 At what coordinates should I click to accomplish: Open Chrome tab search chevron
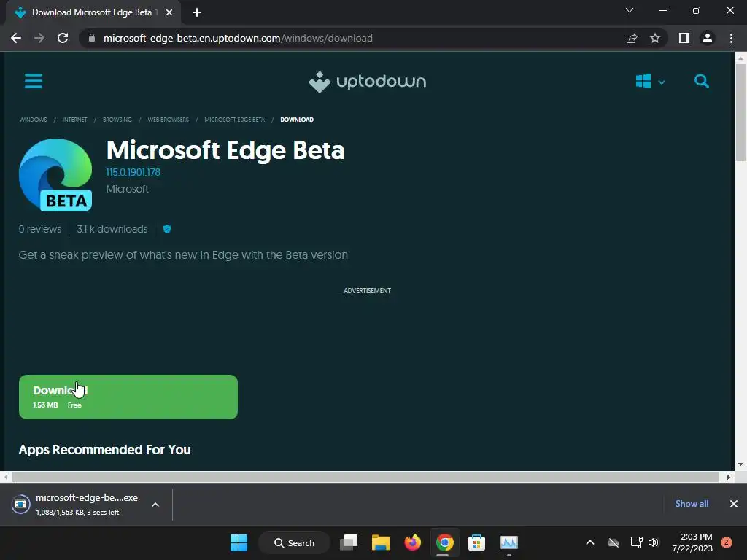(x=630, y=10)
